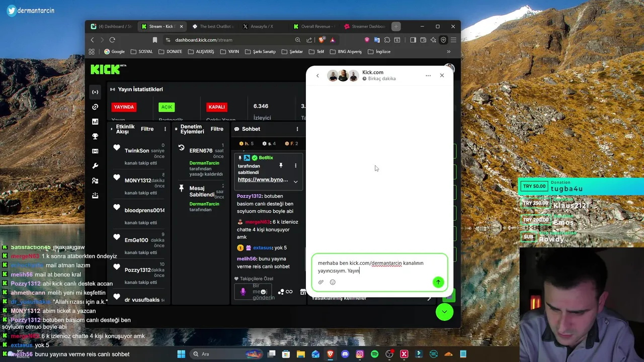The width and height of the screenshot is (644, 362).
Task: Open the video clips icon in Kick sidebar
Action: pyautogui.click(x=95, y=151)
